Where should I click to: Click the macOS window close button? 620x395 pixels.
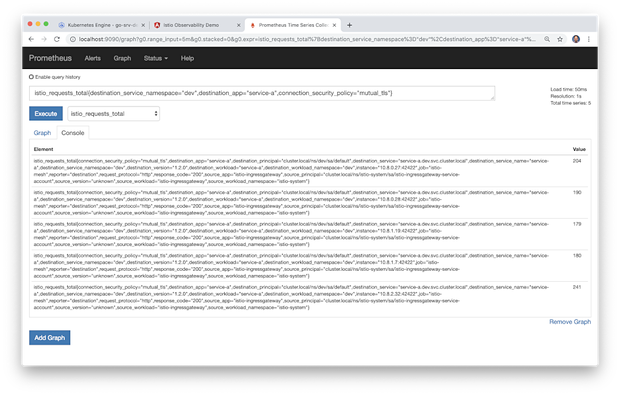tap(30, 24)
